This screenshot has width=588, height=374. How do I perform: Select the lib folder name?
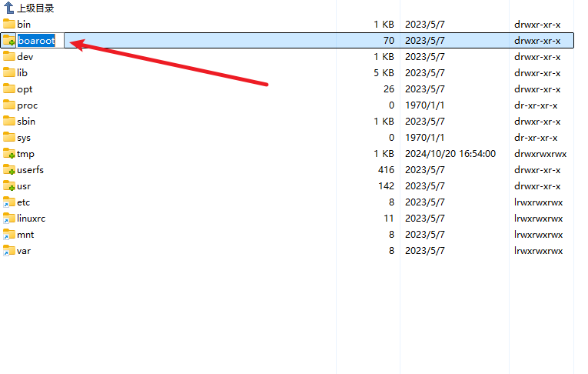coord(22,72)
